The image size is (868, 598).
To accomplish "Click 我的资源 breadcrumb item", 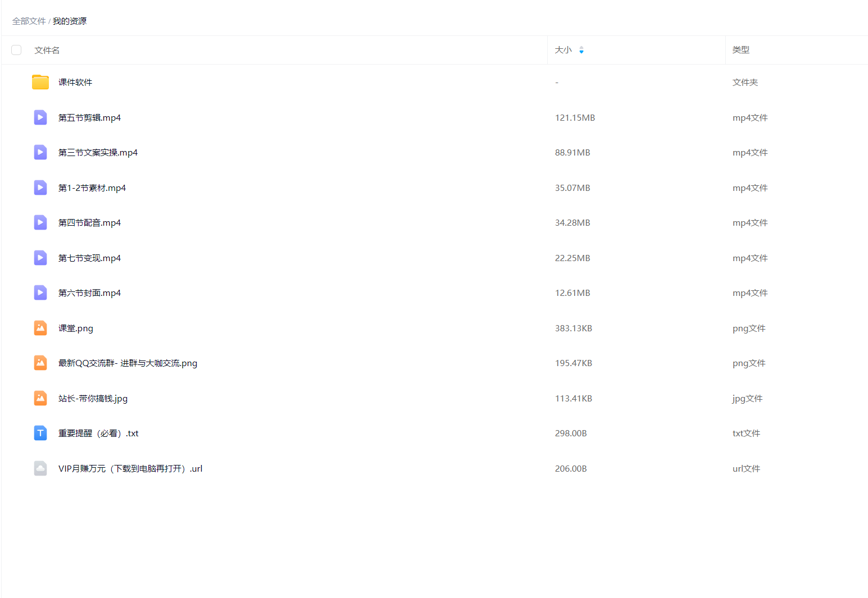I will click(70, 21).
